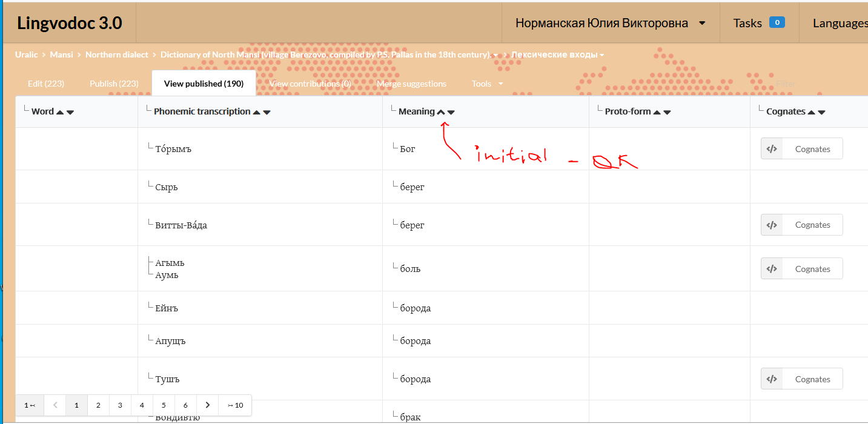Click the ascending sort arrow on Word column
868x424 pixels.
pyautogui.click(x=61, y=111)
